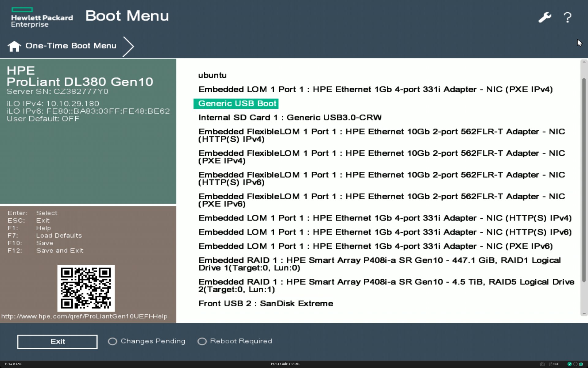Viewport: 588px width, 368px height.
Task: Click the SSL padlock icon
Action: coord(550,364)
